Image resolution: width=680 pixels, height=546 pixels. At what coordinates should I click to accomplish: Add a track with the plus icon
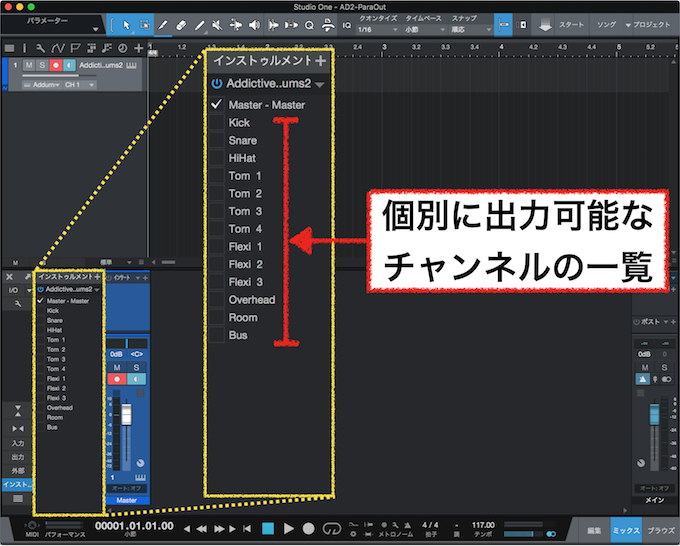(138, 48)
